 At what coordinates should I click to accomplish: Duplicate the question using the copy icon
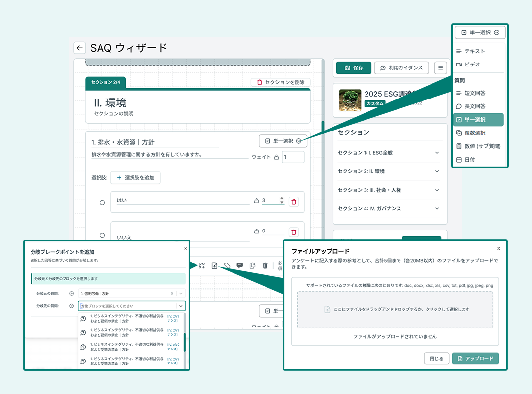click(x=253, y=265)
